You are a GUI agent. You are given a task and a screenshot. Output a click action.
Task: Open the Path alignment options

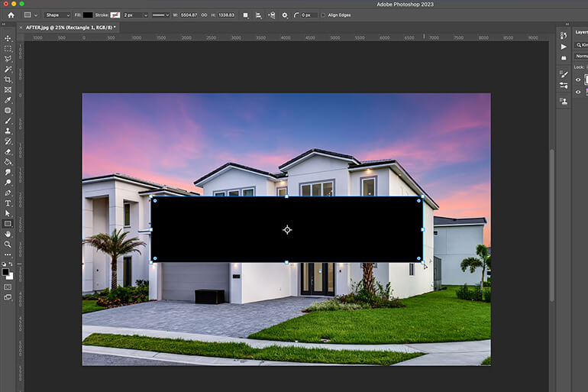(258, 15)
